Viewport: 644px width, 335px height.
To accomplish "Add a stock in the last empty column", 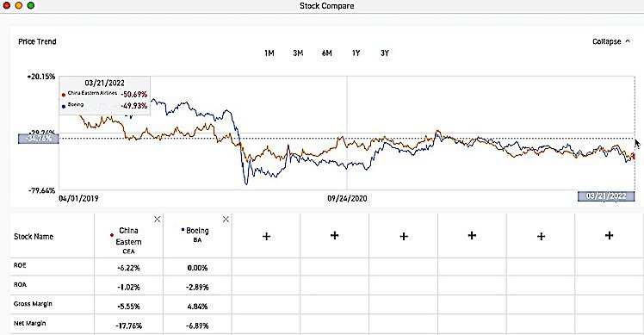I will (609, 235).
